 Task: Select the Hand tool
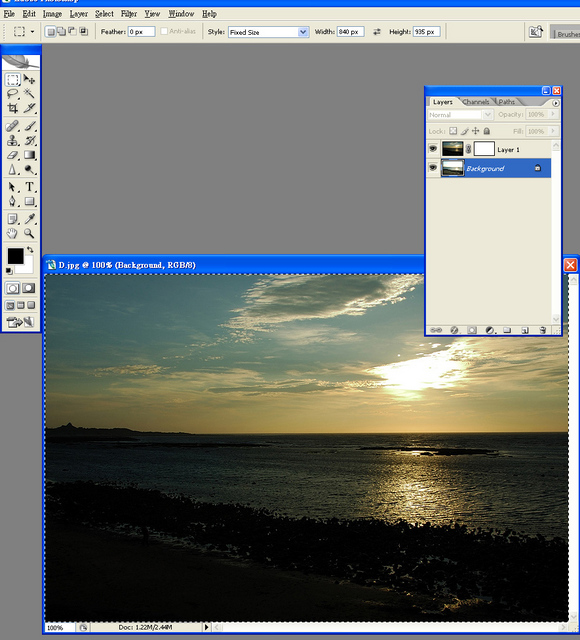coord(13,233)
